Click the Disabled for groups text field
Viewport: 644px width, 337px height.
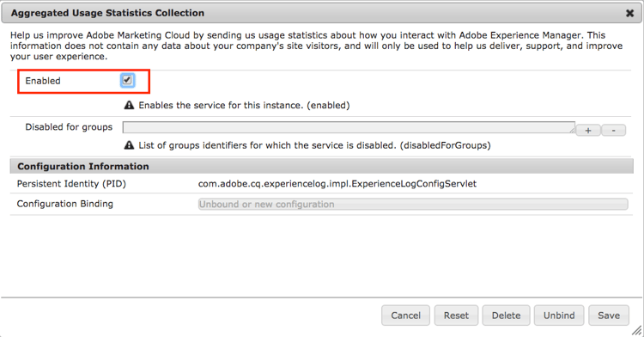[x=349, y=127]
